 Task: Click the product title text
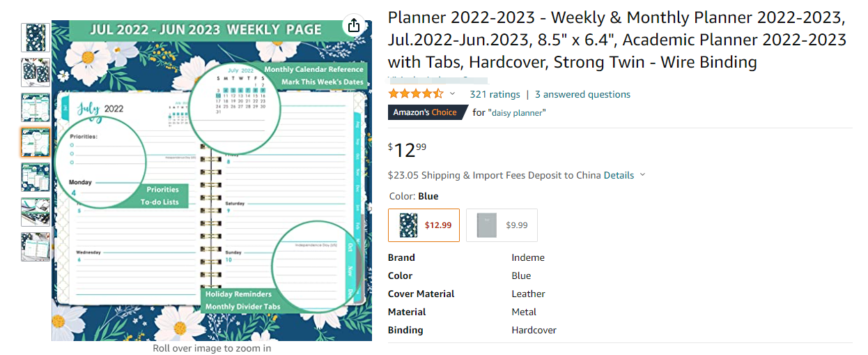(617, 40)
